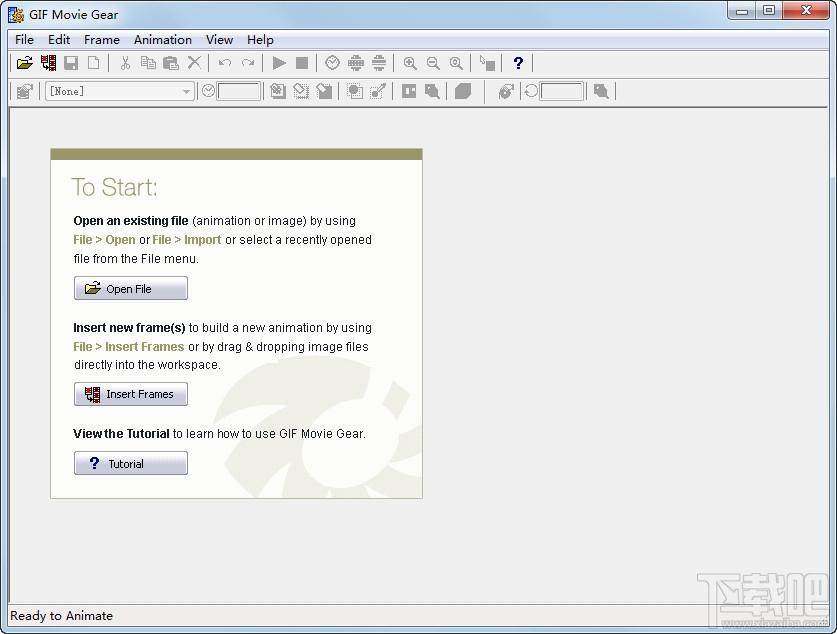
Task: Open the Frame menu
Action: point(102,39)
